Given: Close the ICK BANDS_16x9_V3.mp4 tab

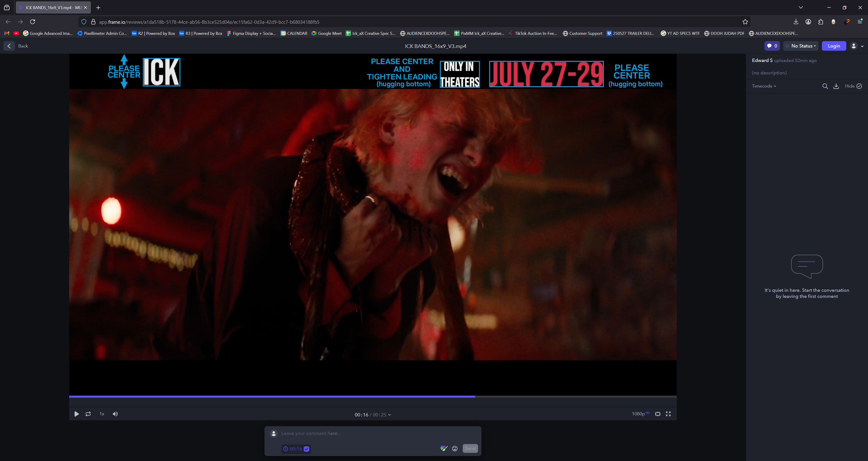Looking at the screenshot, I should click(x=86, y=7).
